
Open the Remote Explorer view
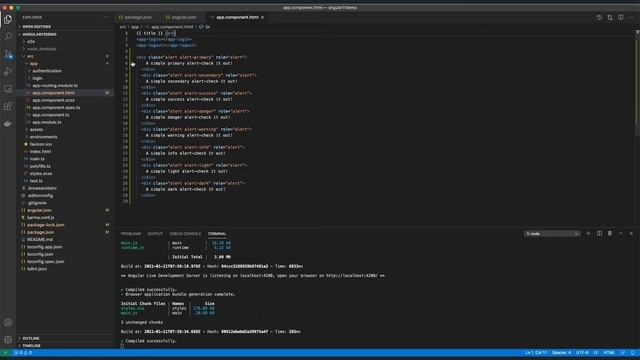point(8,89)
